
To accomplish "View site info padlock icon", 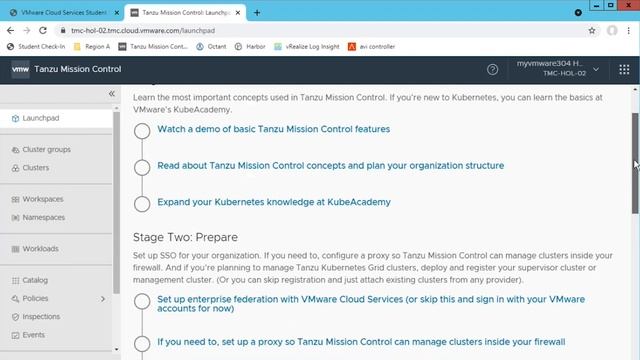I will pos(62,31).
